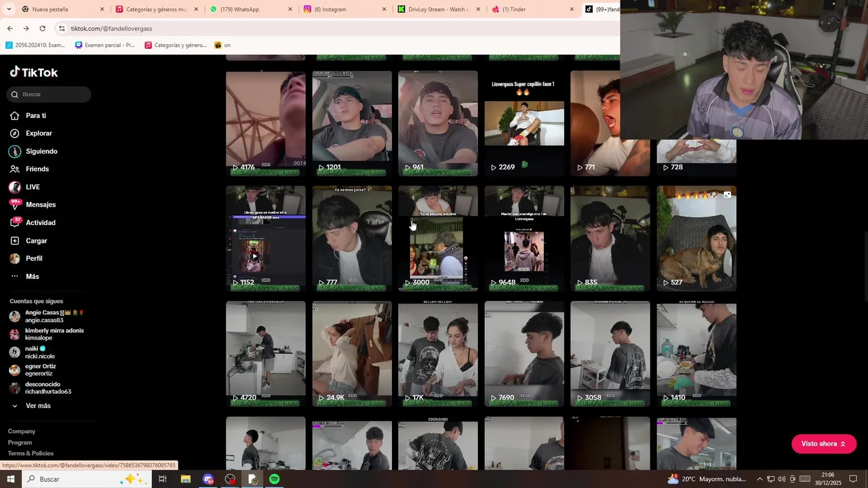Show hidden system tray icons
Image resolution: width=868 pixels, height=488 pixels.
click(x=759, y=479)
